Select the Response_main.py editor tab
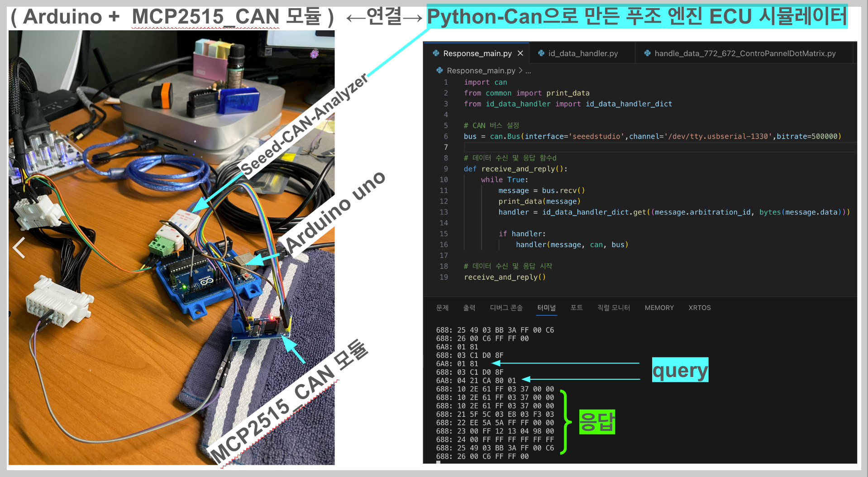 [477, 53]
